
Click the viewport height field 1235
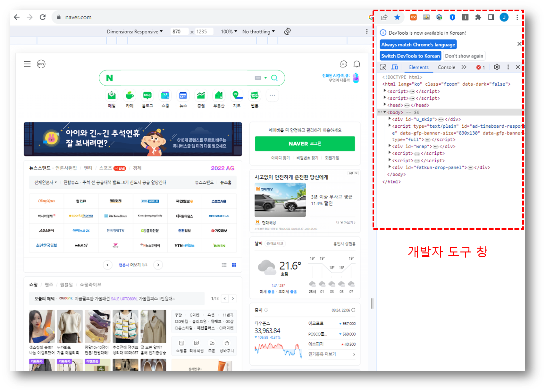[x=204, y=31]
